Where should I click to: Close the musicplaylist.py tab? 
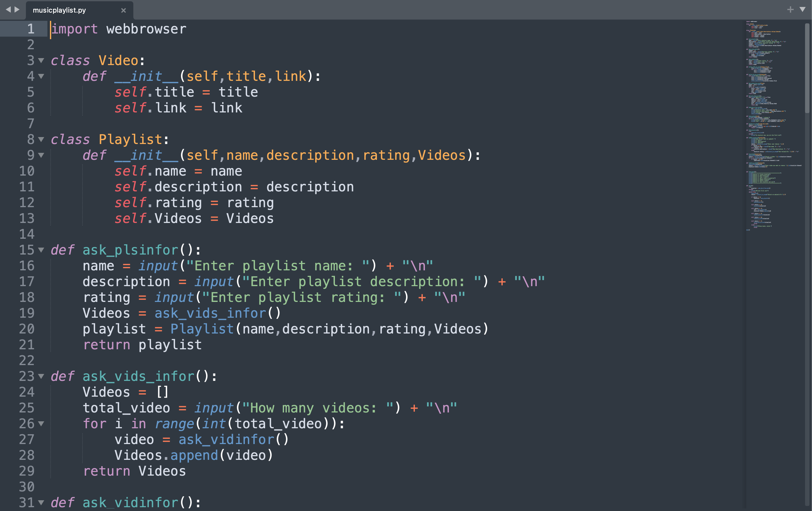[x=124, y=10]
